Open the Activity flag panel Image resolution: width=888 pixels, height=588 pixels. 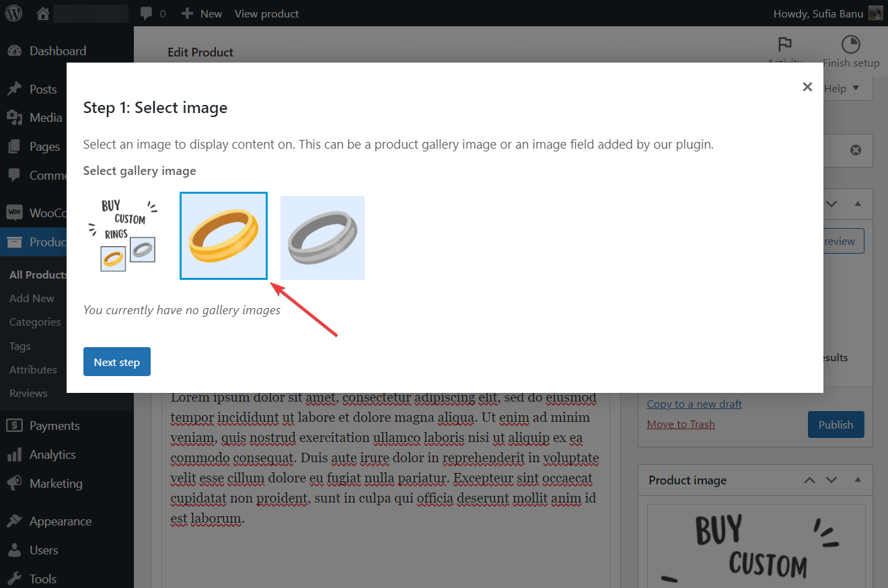pos(784,52)
